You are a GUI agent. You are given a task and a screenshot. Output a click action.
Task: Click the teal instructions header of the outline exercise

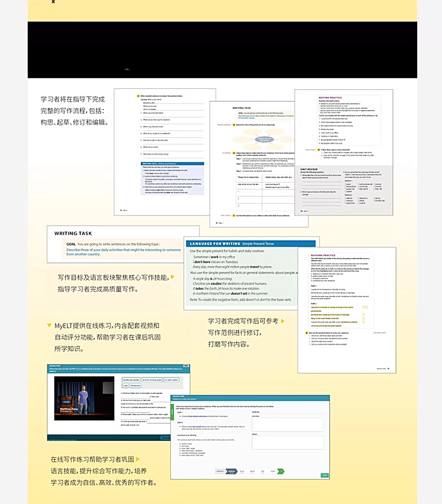[x=250, y=398]
